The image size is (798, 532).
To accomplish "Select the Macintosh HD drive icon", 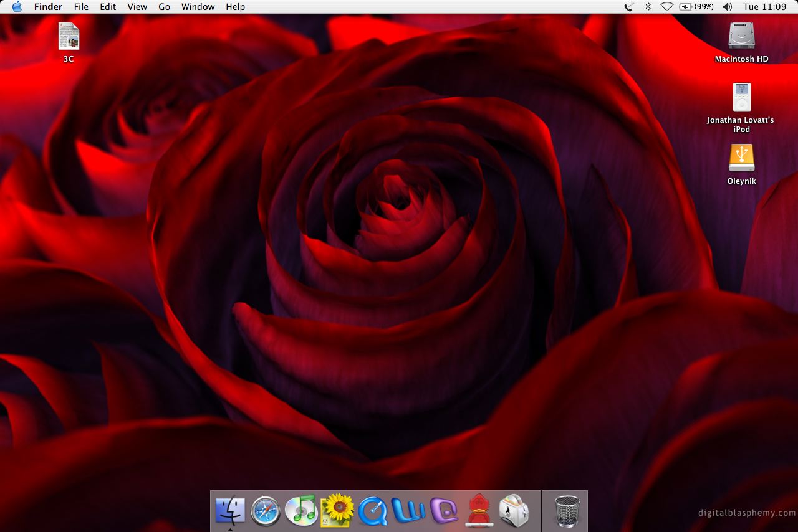I will coord(741,36).
